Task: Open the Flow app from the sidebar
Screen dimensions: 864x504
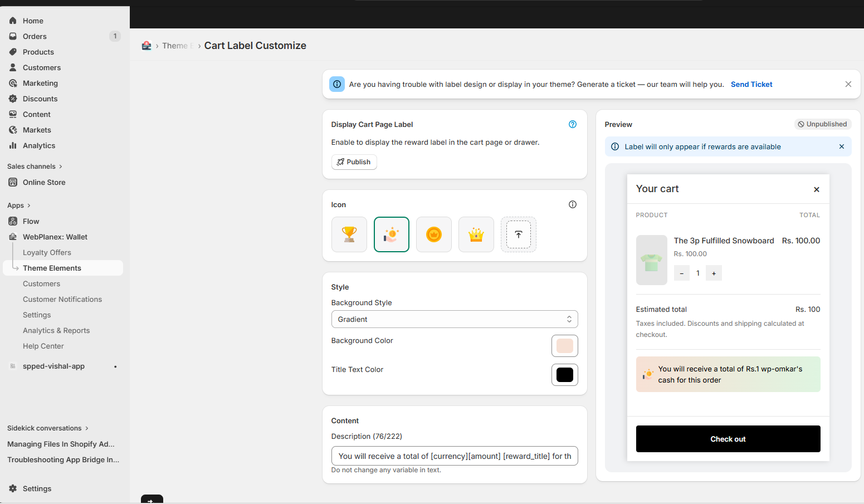Action: (31, 221)
